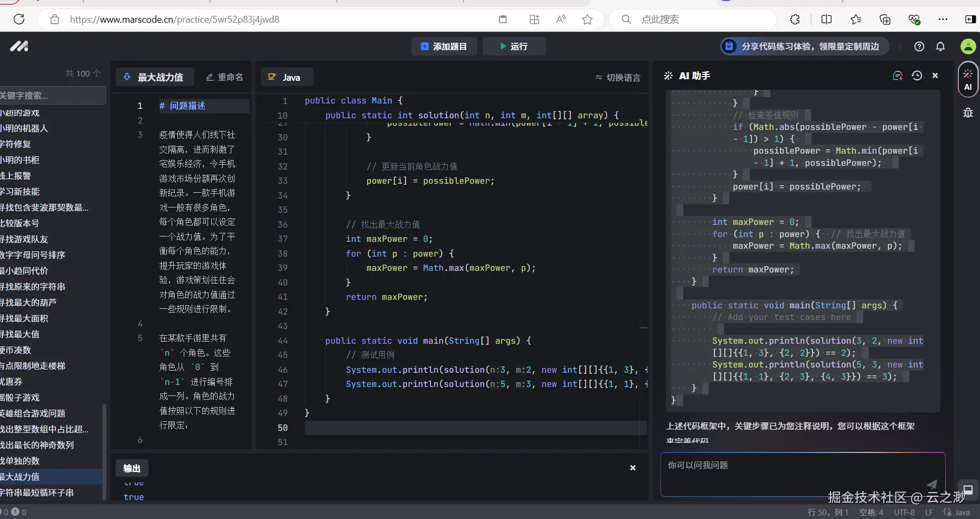Select the Java file tab
The image size is (980, 519).
[x=286, y=78]
